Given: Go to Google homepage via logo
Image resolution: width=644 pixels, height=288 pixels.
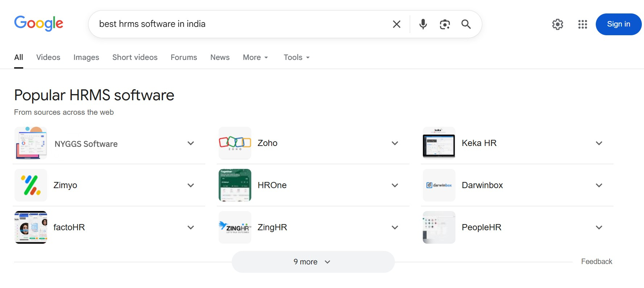Looking at the screenshot, I should click(x=39, y=24).
